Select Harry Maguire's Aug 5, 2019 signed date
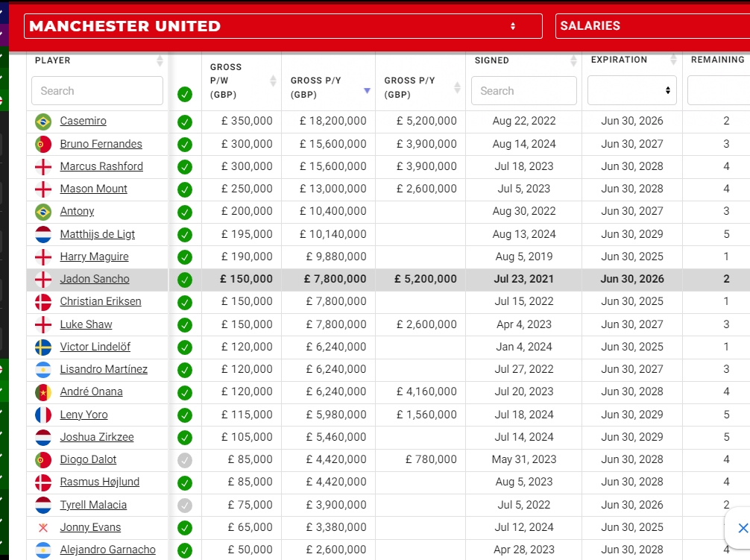The width and height of the screenshot is (750, 560). [524, 257]
